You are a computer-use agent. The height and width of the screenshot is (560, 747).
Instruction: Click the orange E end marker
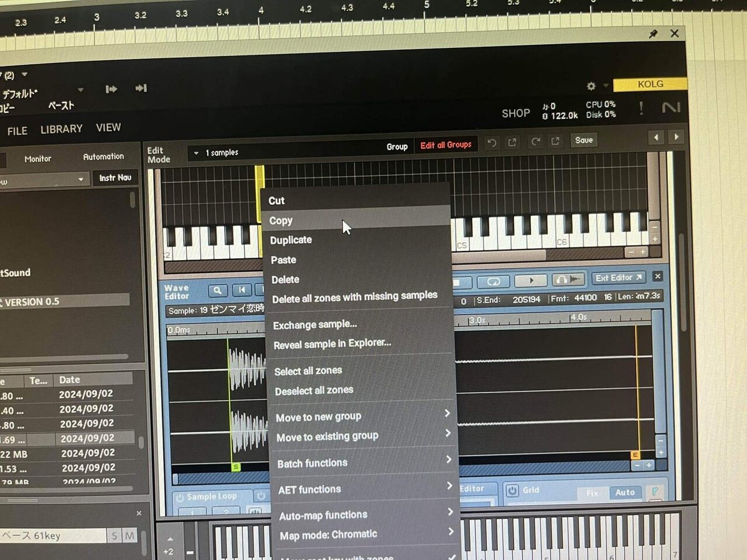point(636,455)
